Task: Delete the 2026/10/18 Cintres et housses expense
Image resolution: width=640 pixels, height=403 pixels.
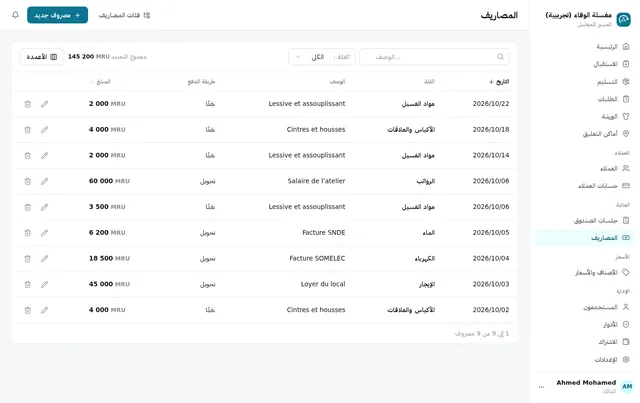Action: tap(27, 130)
